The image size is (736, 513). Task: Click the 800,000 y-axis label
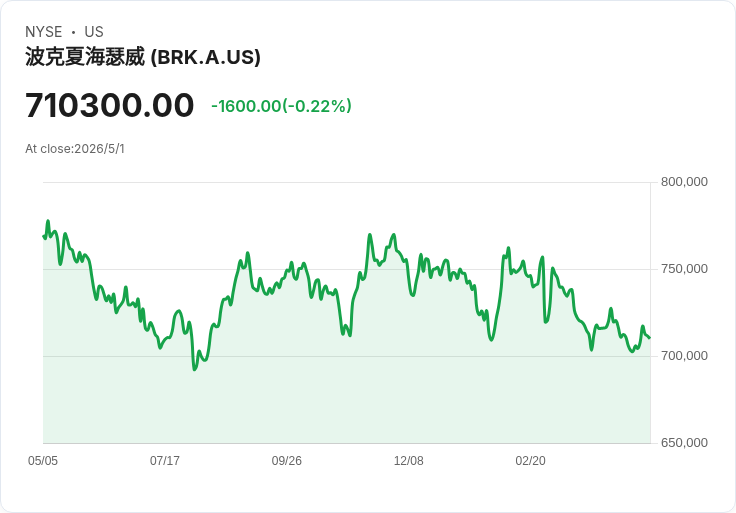click(684, 182)
